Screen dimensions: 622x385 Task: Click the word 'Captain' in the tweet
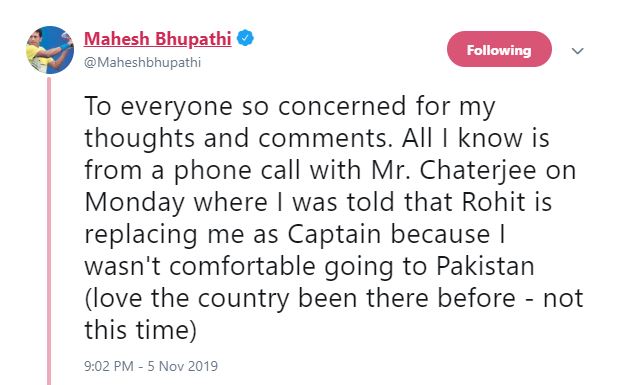click(334, 235)
